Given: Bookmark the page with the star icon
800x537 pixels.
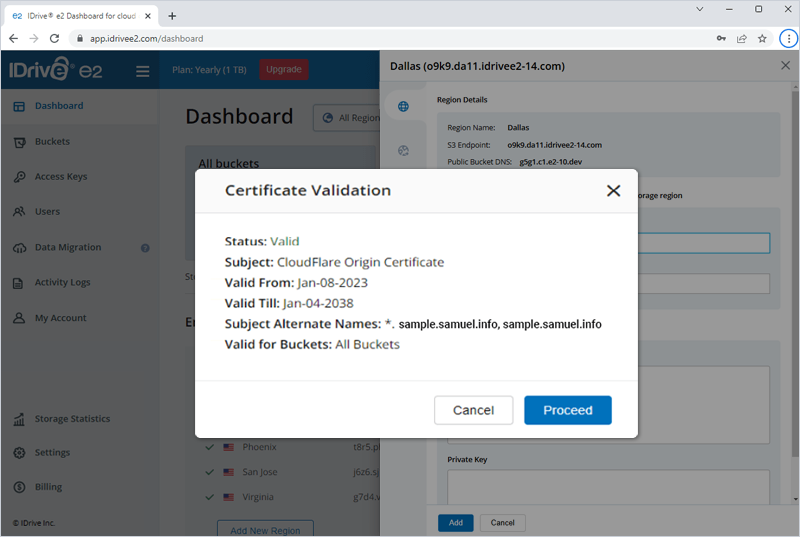Looking at the screenshot, I should tap(762, 38).
